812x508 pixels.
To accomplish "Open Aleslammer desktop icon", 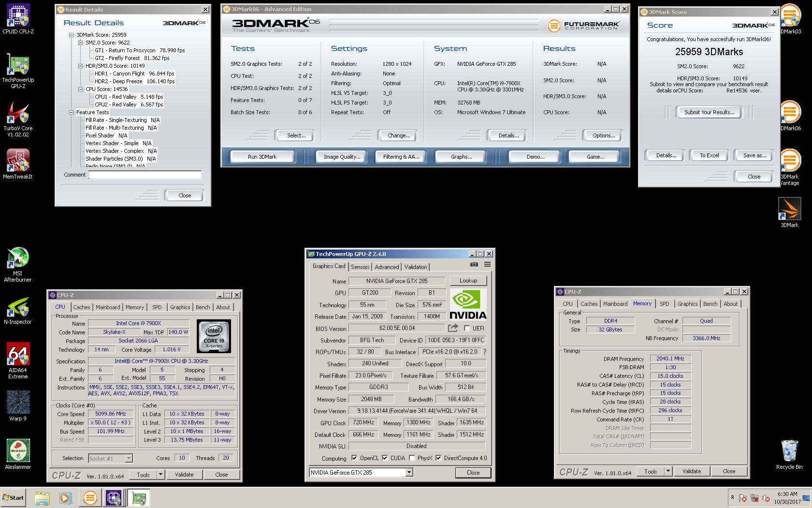I will coord(18,454).
